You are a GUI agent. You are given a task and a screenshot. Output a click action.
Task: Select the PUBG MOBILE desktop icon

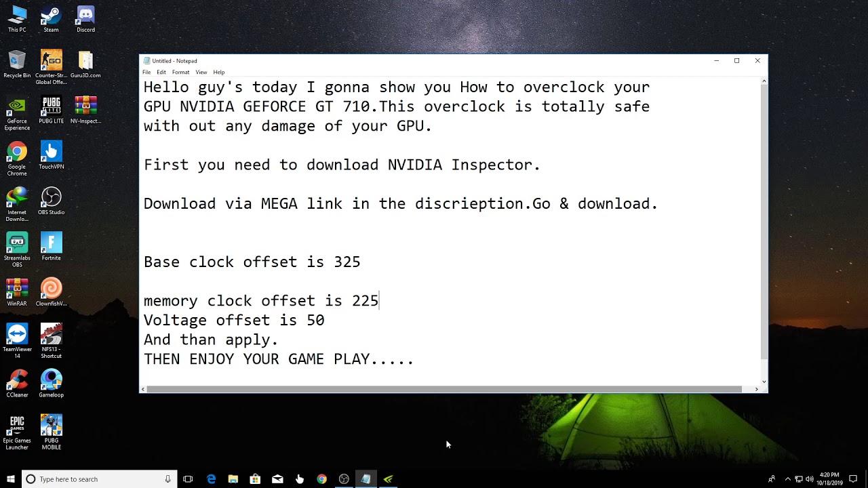point(51,432)
